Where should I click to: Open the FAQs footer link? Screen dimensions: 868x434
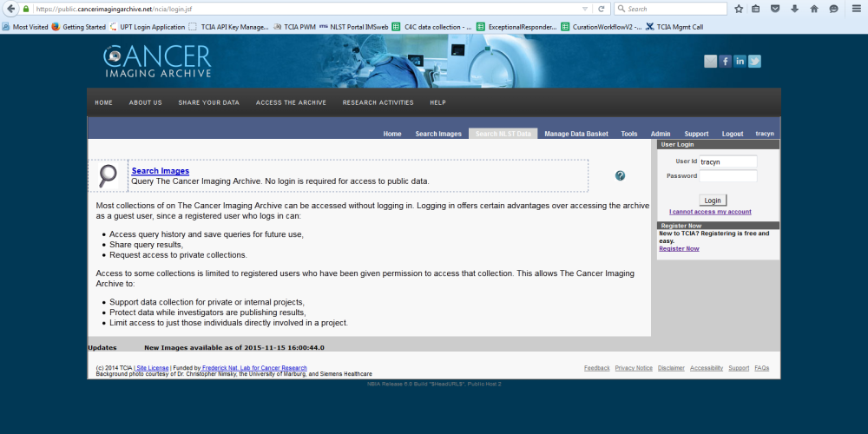click(x=762, y=368)
